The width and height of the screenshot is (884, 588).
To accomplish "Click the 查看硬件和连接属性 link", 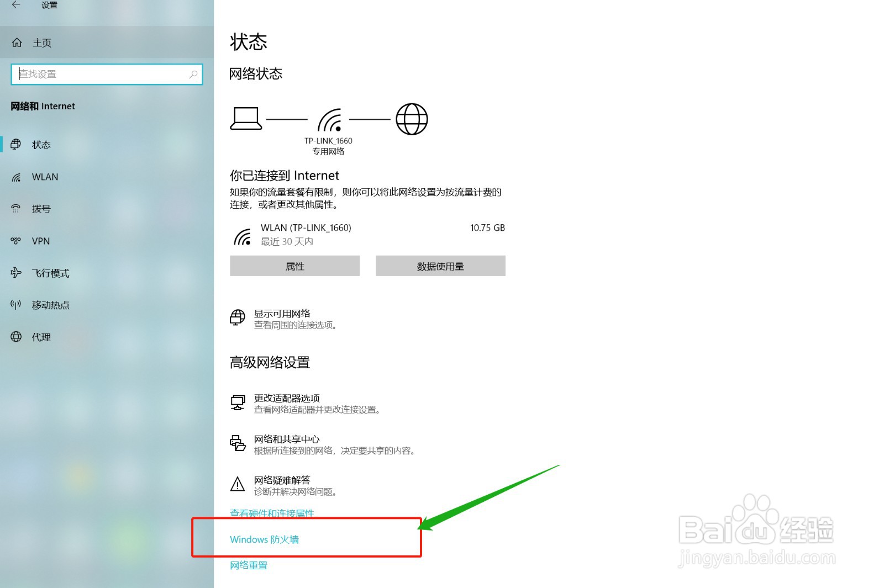I will point(271,513).
